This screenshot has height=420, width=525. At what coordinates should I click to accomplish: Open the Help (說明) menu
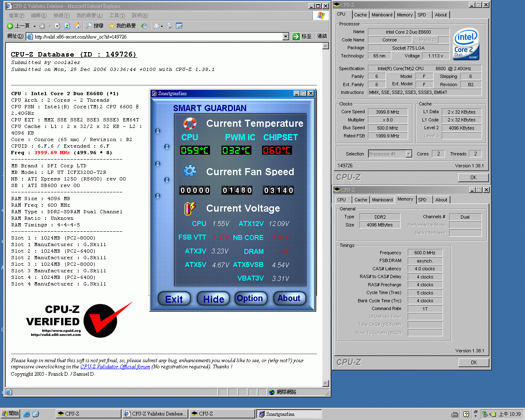coord(140,16)
